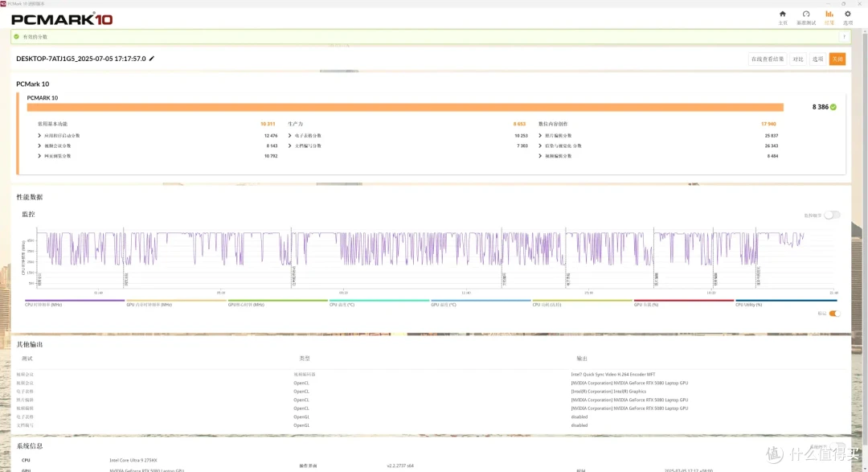868x472 pixels.
Task: Click 在线查看结果 (view results online) button
Action: tap(768, 59)
